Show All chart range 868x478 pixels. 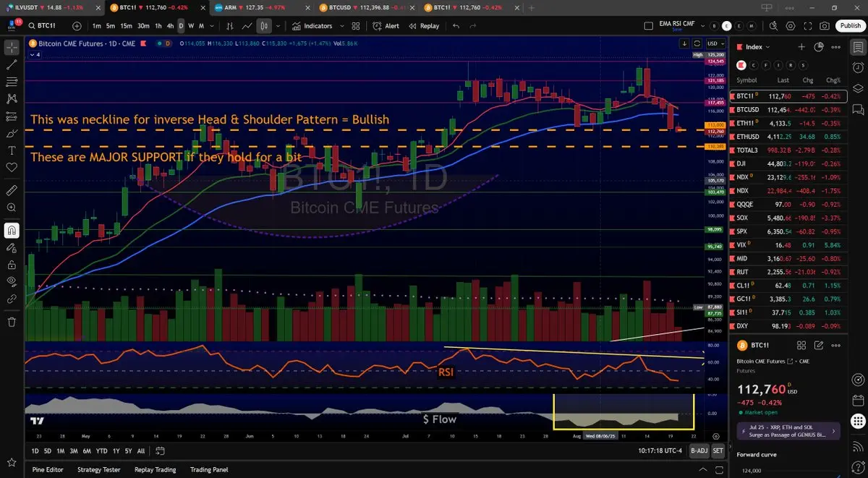140,451
